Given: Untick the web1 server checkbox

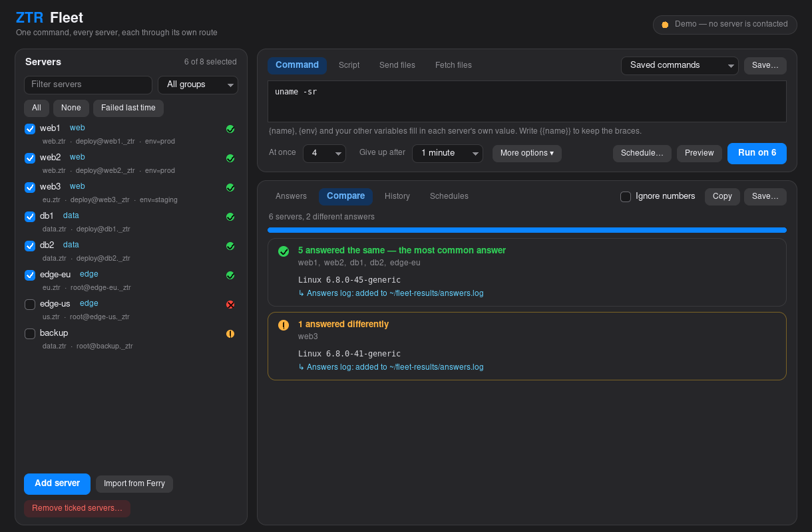Looking at the screenshot, I should click(x=30, y=129).
